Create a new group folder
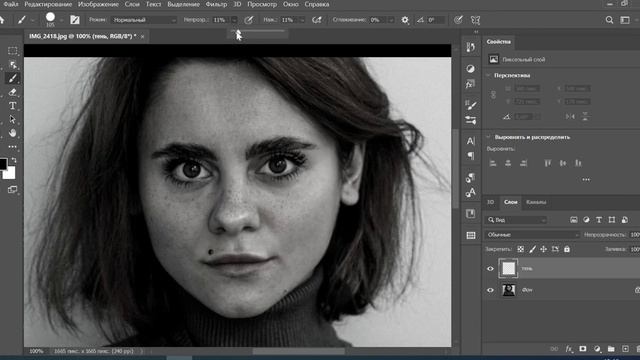 pos(611,349)
